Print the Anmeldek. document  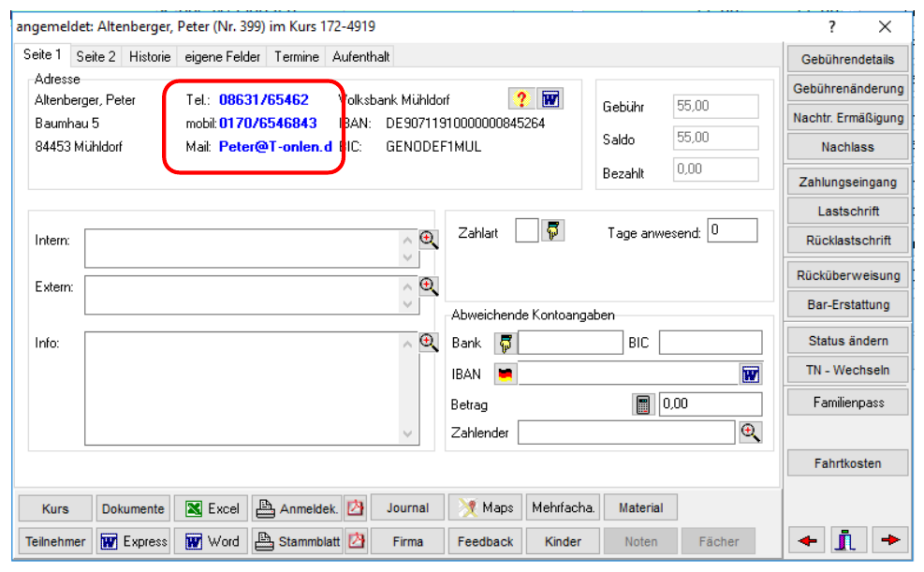coord(298,507)
